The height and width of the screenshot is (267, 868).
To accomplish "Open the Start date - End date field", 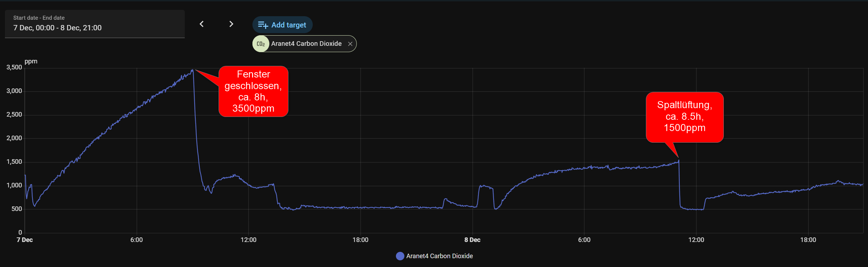I will click(94, 24).
